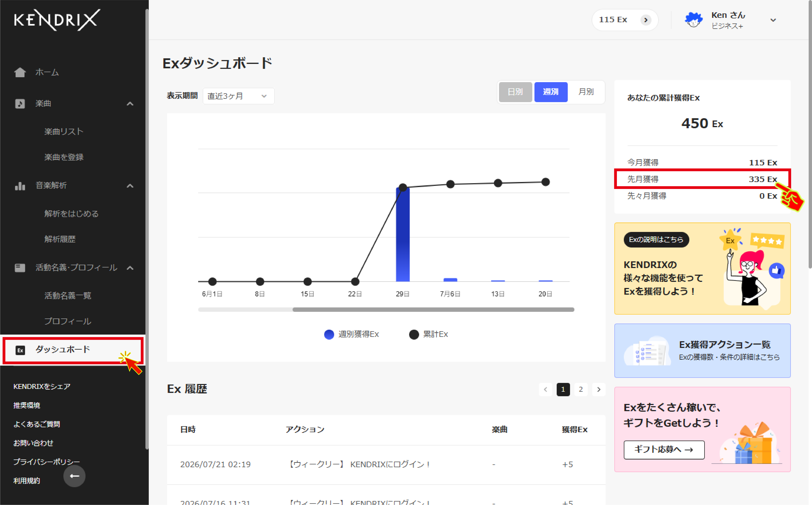Click the round back arrow button
The image size is (812, 505).
coord(74,476)
